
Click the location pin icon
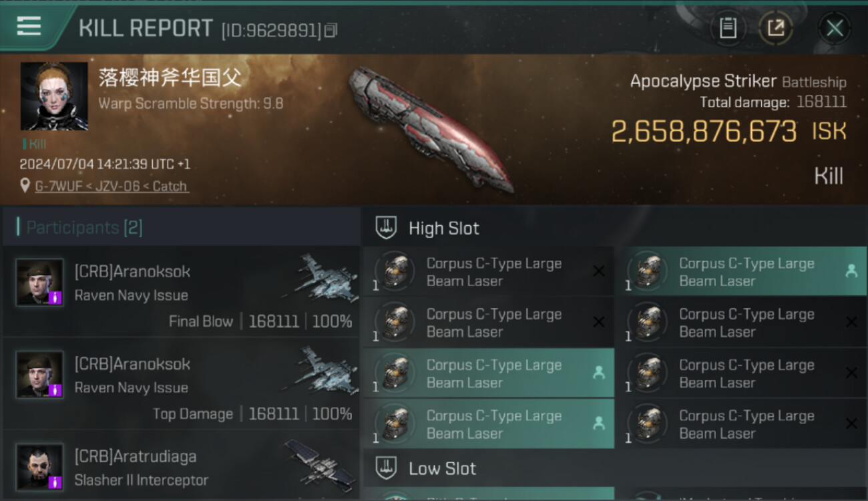25,186
